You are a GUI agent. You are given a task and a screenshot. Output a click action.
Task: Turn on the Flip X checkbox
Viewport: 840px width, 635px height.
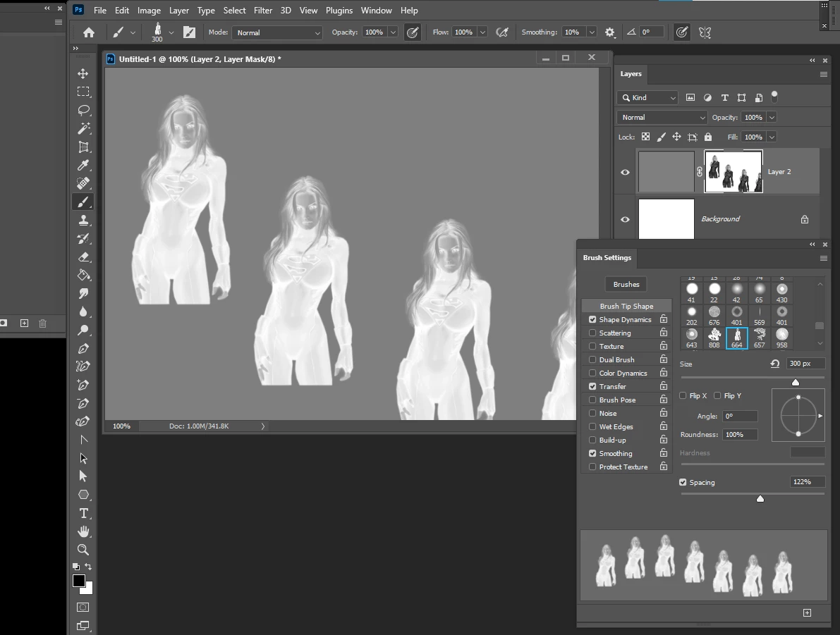(x=683, y=396)
